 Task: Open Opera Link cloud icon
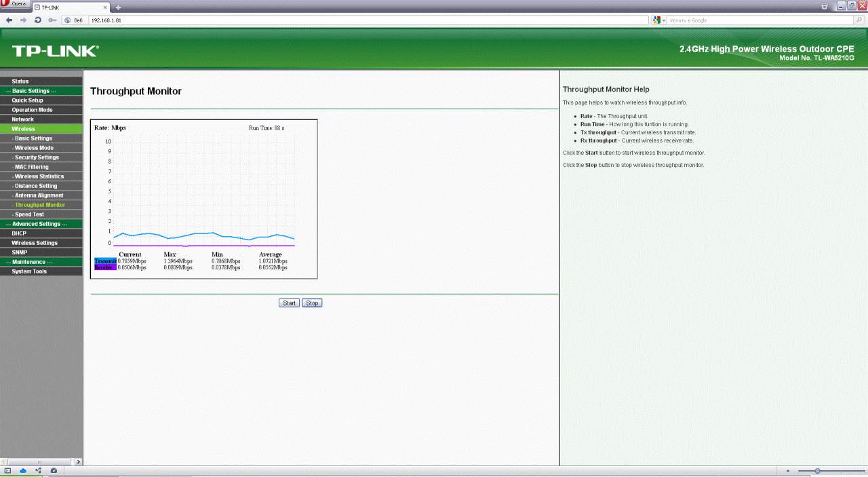22,470
